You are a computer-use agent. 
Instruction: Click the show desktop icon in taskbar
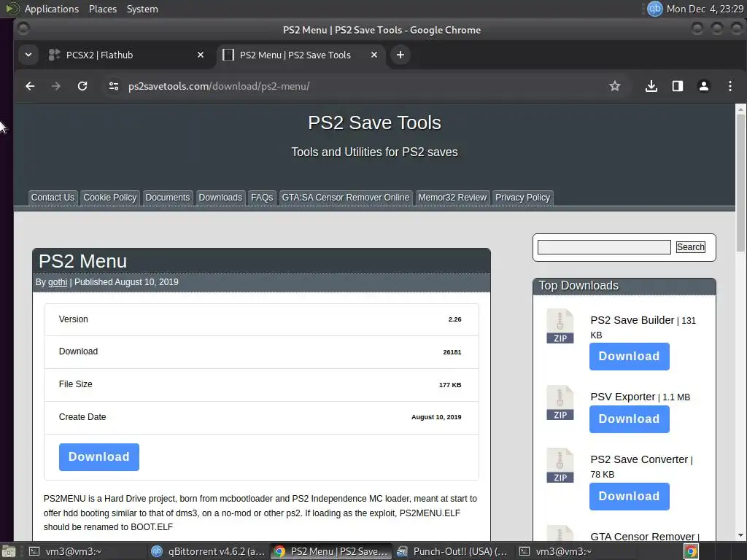9,551
